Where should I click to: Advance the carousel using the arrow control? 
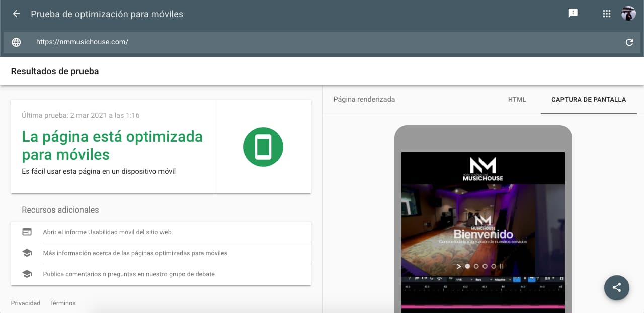pyautogui.click(x=459, y=266)
